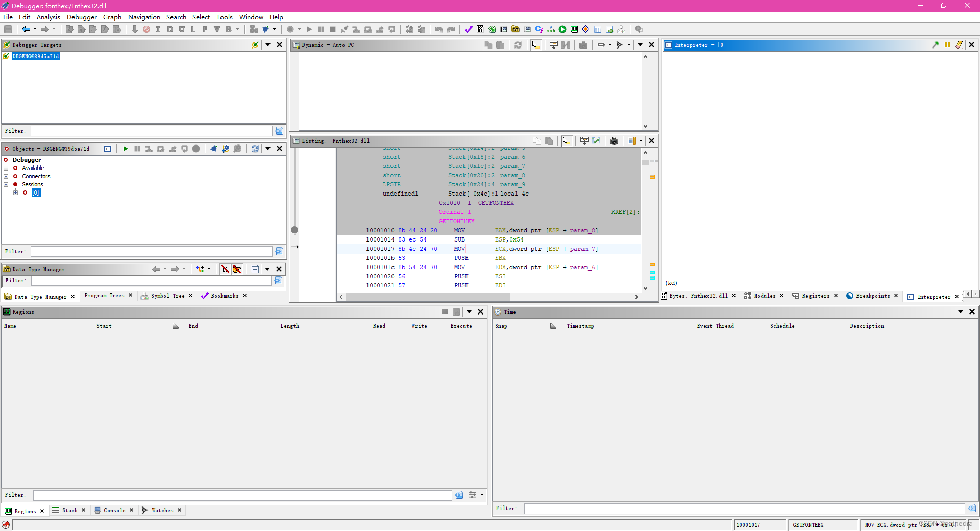The image size is (980, 531).
Task: Toggle the Dynamic listing mouse hover icon
Action: 535,45
